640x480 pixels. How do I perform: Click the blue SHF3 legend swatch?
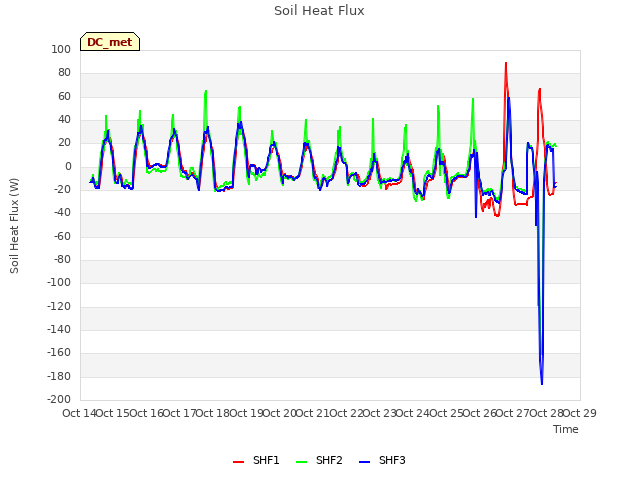(364, 462)
